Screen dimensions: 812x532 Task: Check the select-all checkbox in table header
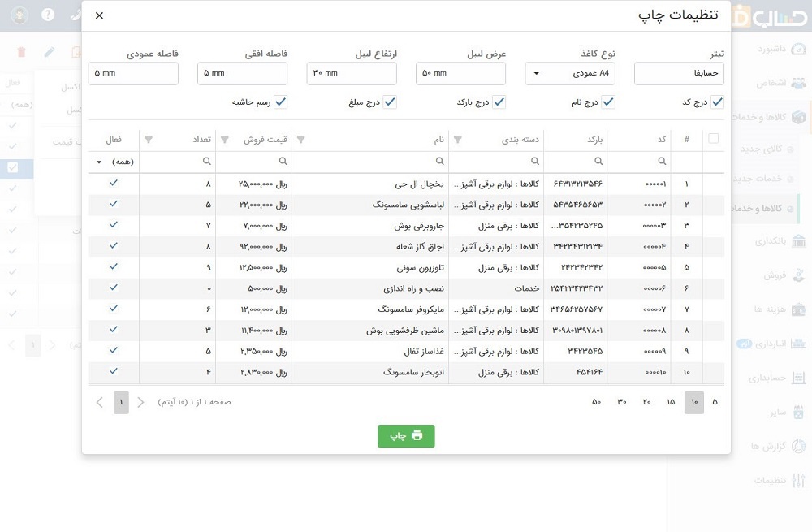point(713,138)
